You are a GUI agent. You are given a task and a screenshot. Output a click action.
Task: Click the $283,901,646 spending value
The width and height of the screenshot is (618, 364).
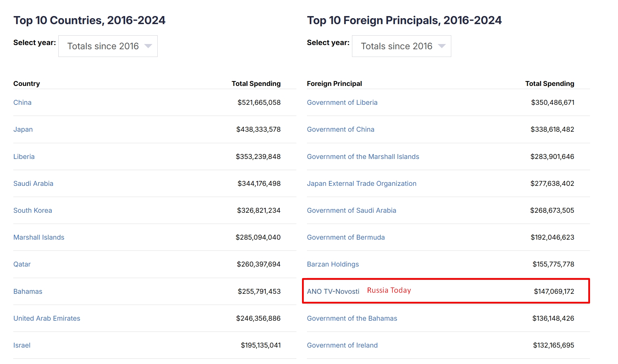[552, 156]
